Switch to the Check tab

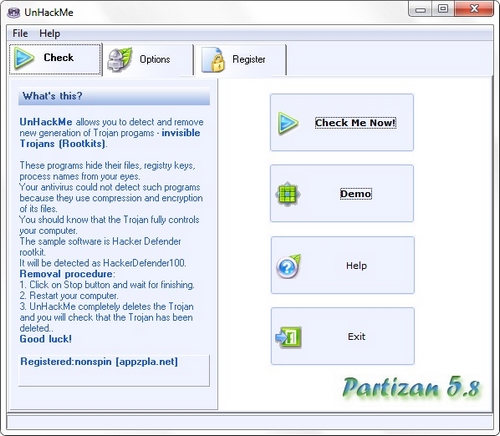55,59
